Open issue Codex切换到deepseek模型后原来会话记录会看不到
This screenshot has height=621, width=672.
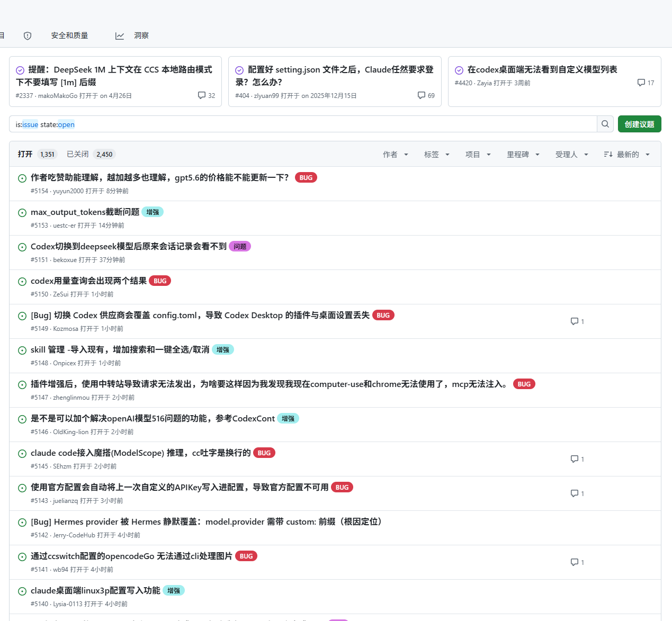129,246
